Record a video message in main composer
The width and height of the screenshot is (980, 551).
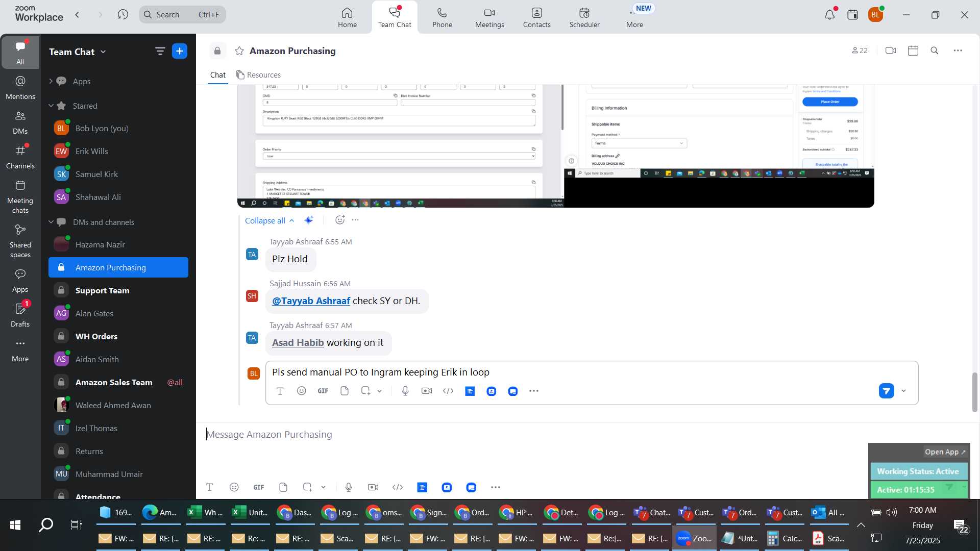pos(373,487)
